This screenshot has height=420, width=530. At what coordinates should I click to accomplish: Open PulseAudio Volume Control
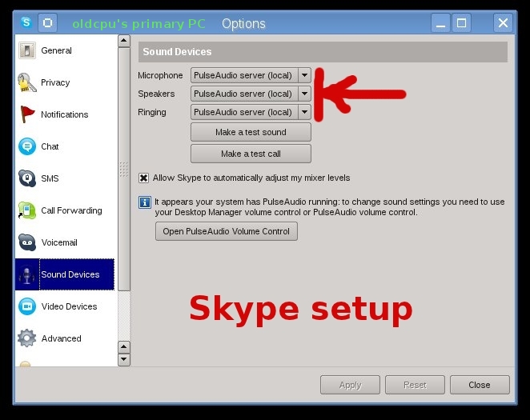[226, 231]
